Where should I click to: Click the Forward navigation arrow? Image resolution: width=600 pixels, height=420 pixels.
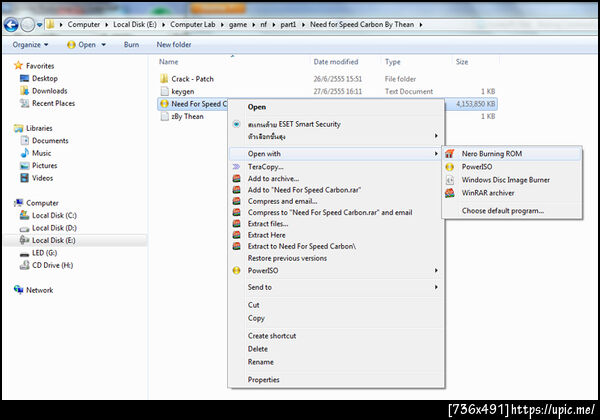point(27,25)
